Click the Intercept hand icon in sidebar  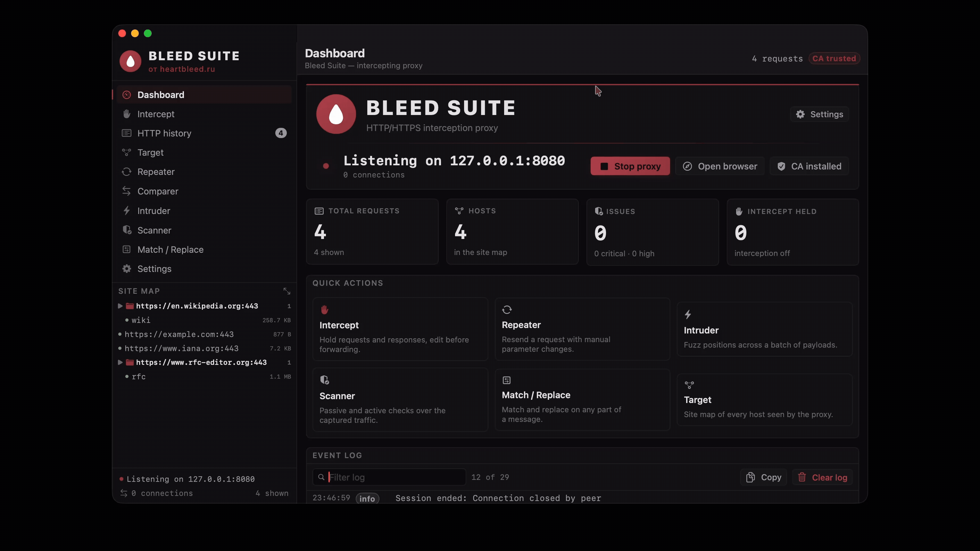click(127, 114)
